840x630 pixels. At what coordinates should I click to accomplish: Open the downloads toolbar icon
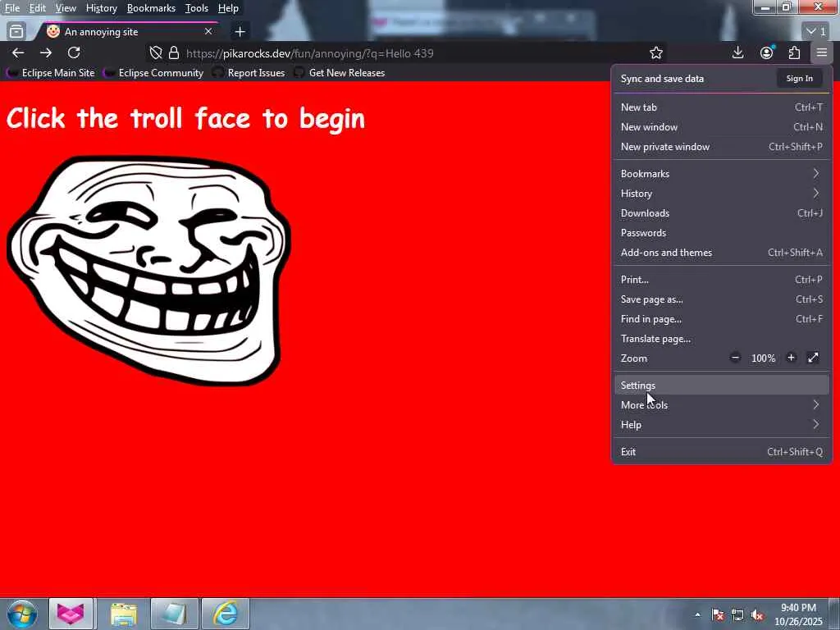point(737,52)
